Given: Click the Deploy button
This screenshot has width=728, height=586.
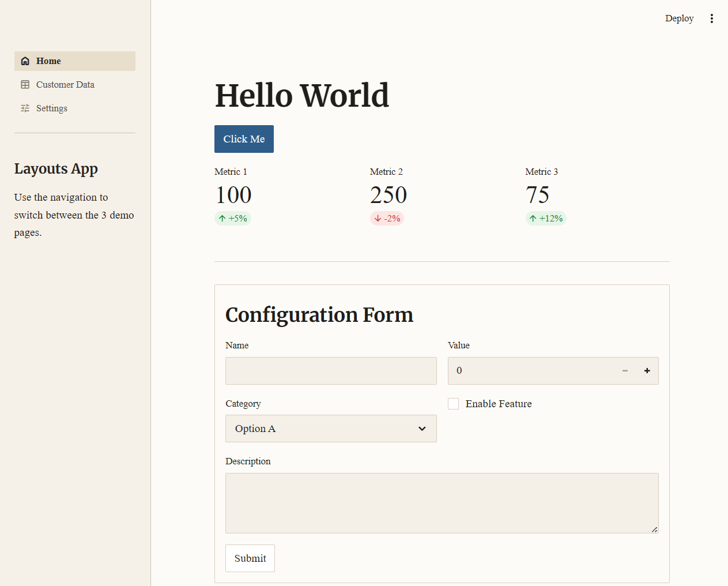Looking at the screenshot, I should click(679, 18).
